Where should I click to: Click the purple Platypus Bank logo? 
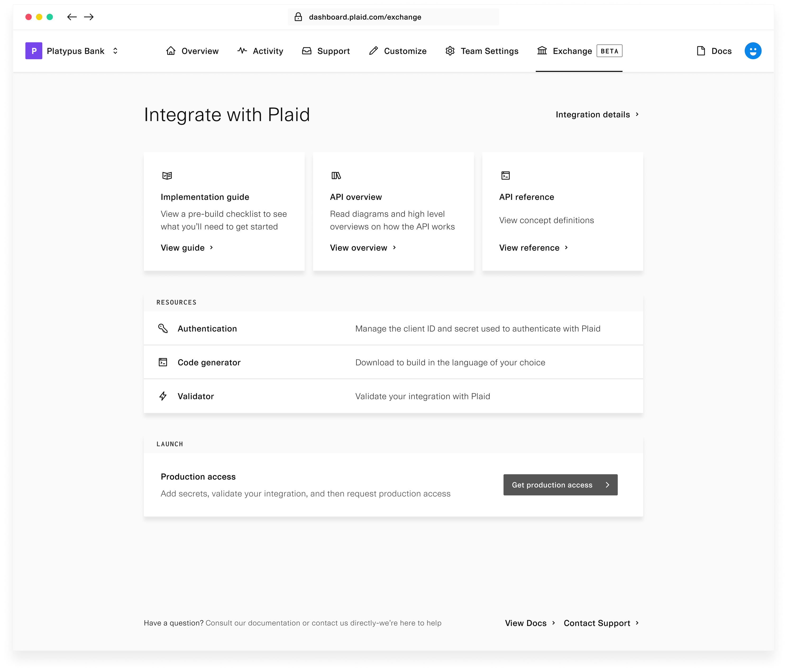(34, 51)
